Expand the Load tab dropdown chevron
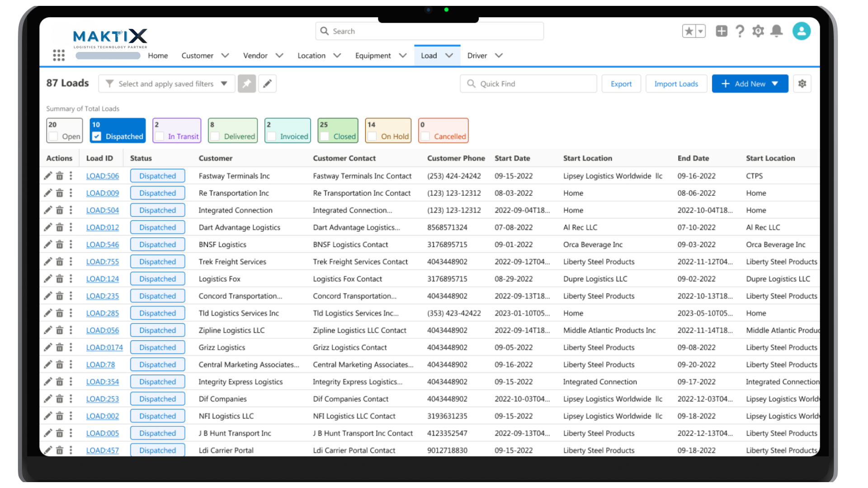This screenshot has height=488, width=868. point(449,56)
